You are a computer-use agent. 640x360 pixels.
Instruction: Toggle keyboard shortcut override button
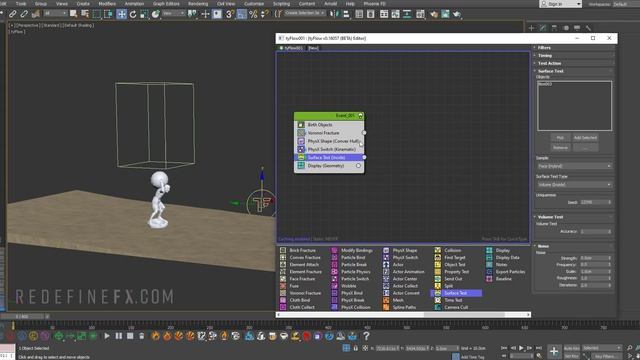[x=217, y=14]
